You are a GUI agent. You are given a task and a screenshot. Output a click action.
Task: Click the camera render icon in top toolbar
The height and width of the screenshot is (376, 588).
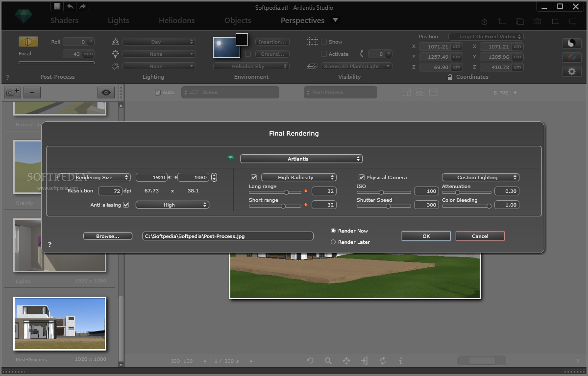[538, 22]
